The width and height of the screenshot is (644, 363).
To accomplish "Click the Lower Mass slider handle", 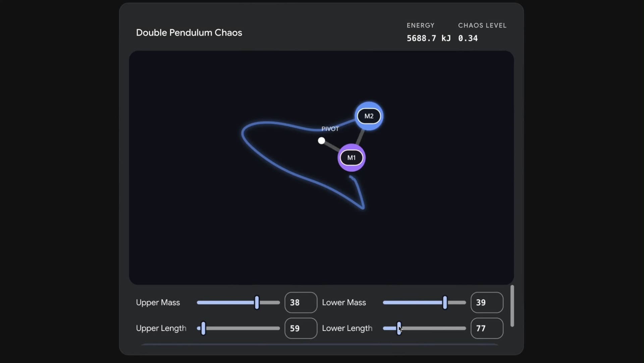I will pos(445,303).
